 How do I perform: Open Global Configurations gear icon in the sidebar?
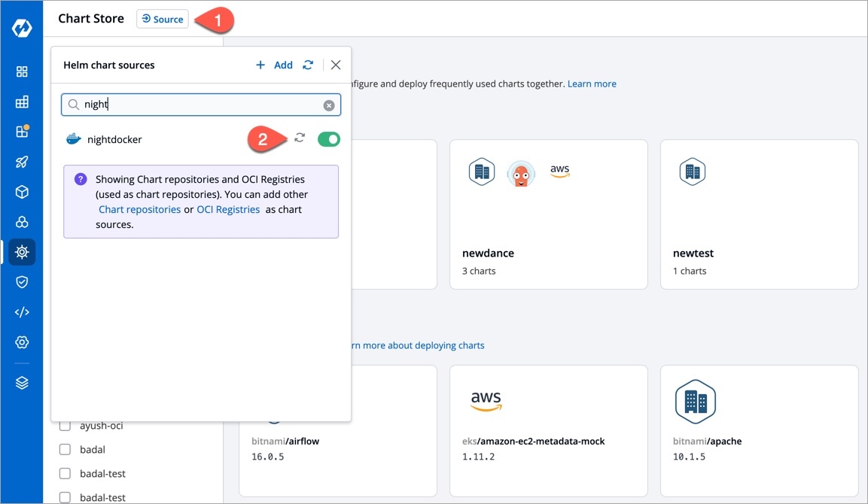pyautogui.click(x=22, y=342)
